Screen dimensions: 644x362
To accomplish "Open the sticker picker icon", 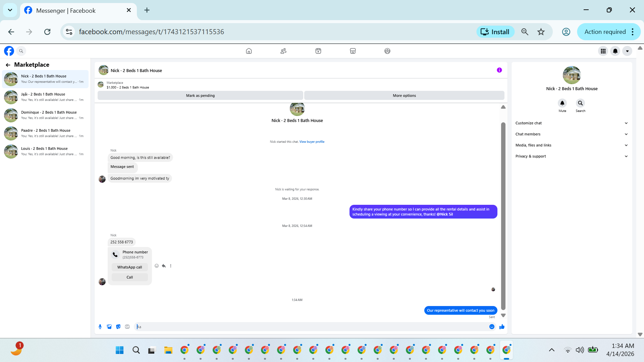I will pyautogui.click(x=118, y=327).
